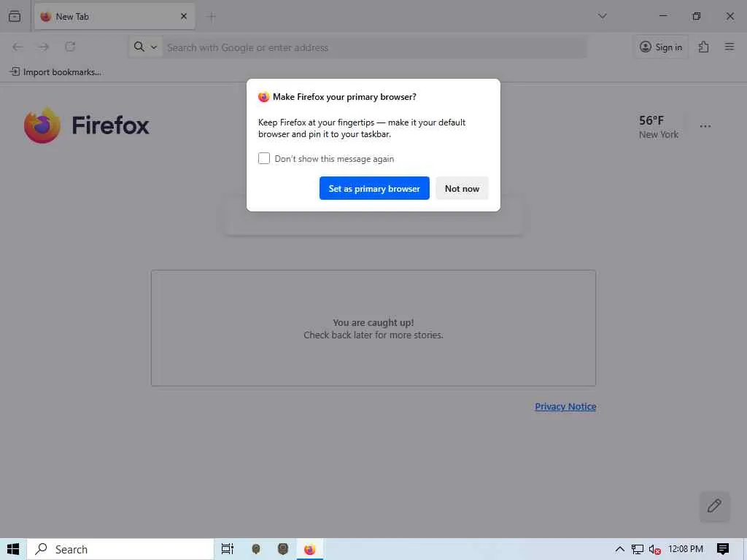Screen dimensions: 747x560
Task: Open Task View from the taskbar
Action: point(228,549)
